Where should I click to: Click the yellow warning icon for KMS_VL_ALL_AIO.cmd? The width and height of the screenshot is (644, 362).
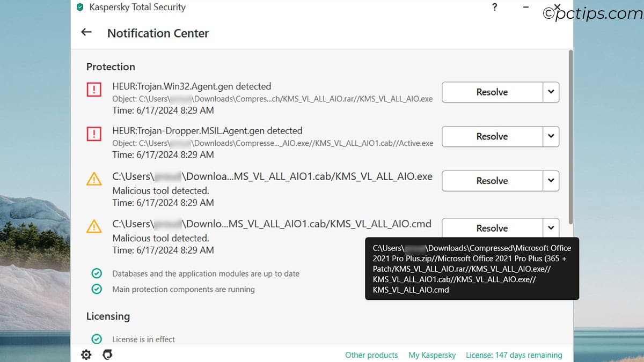94,227
